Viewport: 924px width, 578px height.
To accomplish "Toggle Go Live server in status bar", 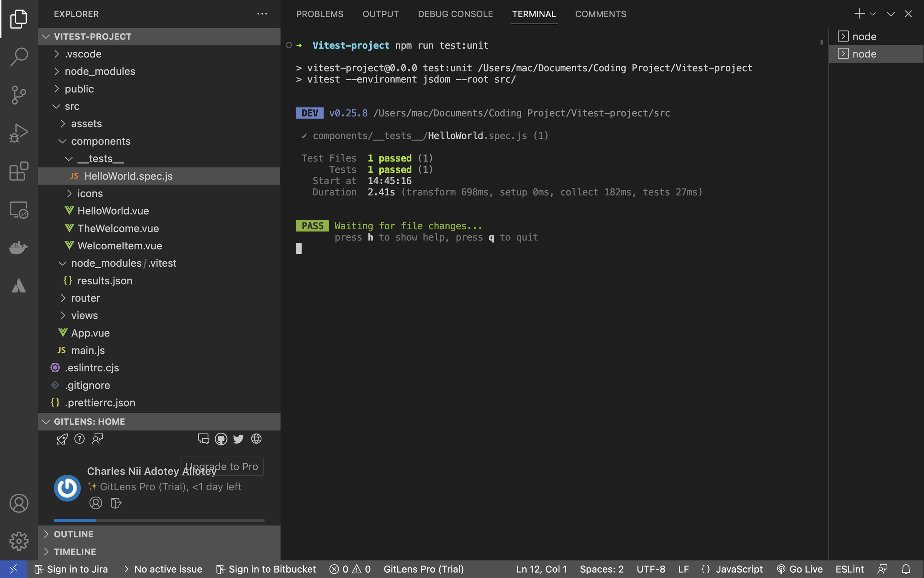I will 800,569.
